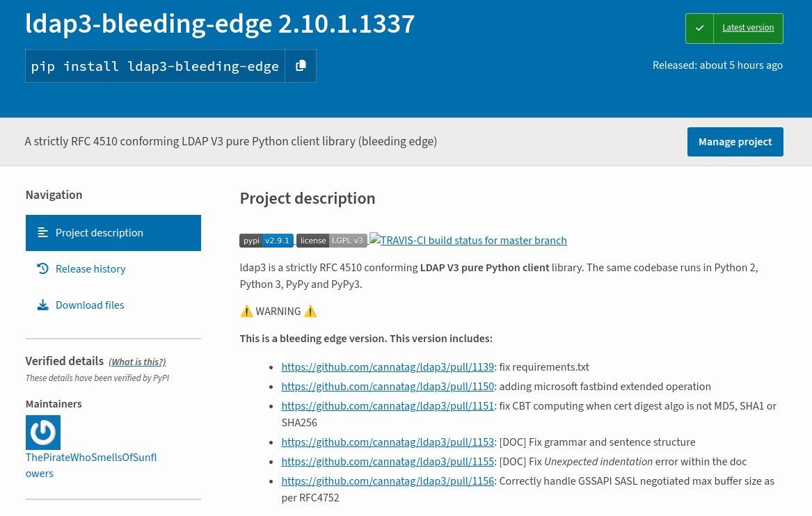Click the 'Maintainers' heading in sidebar

tap(54, 404)
